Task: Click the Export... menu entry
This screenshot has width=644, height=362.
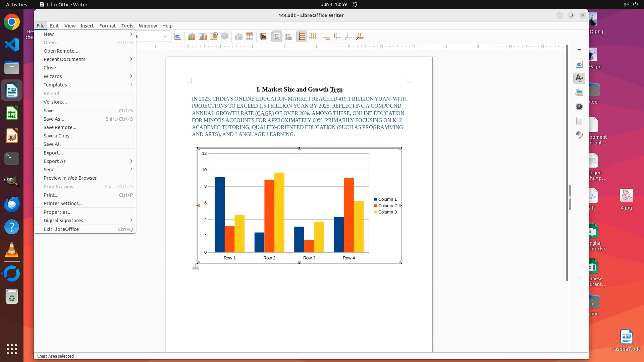Action: 53,153
